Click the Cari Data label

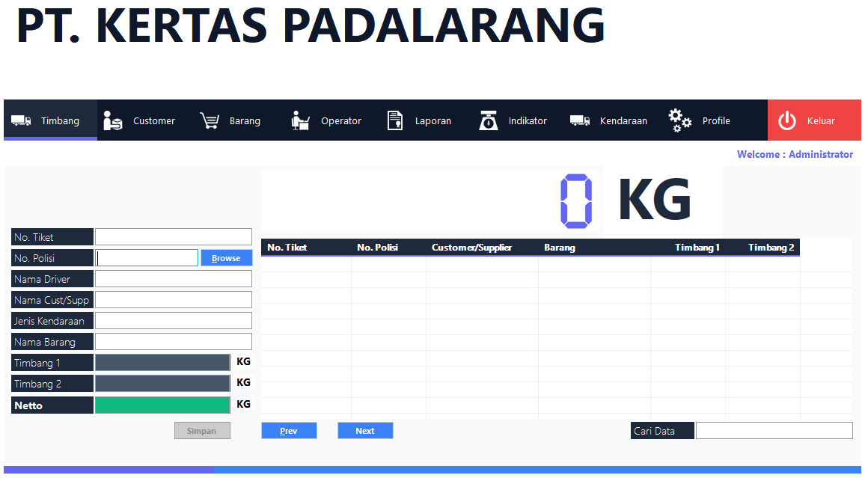click(x=662, y=431)
